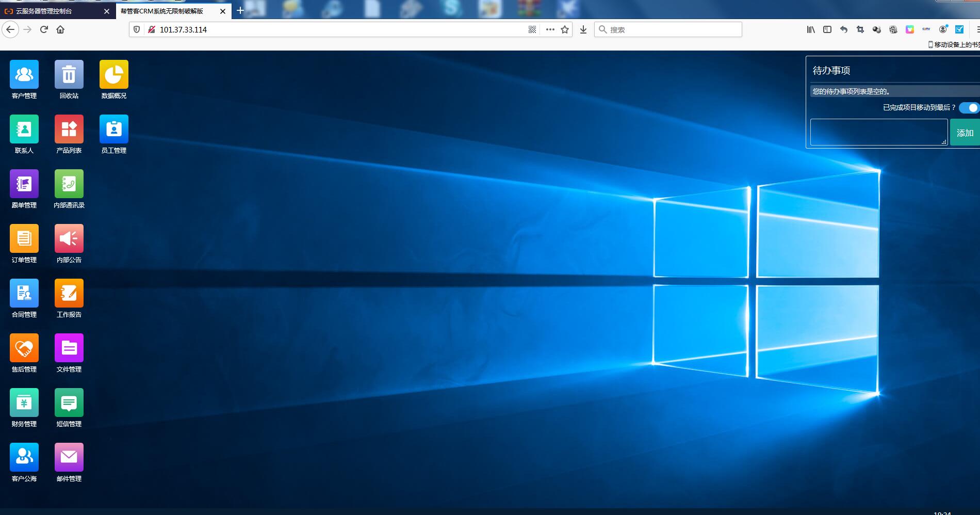The image size is (980, 515).
Task: Open the 内部通讯录 internal address book icon
Action: pos(69,184)
